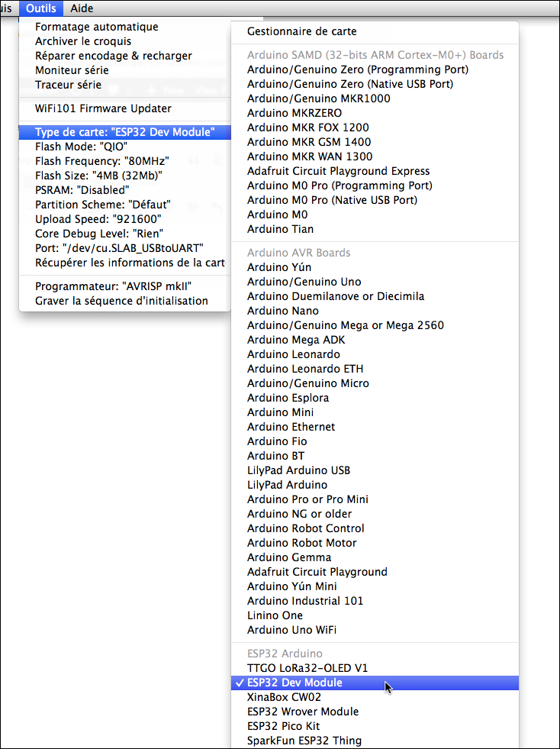Select LilyPad Arduino USB
This screenshot has width=560, height=749.
coord(375,470)
